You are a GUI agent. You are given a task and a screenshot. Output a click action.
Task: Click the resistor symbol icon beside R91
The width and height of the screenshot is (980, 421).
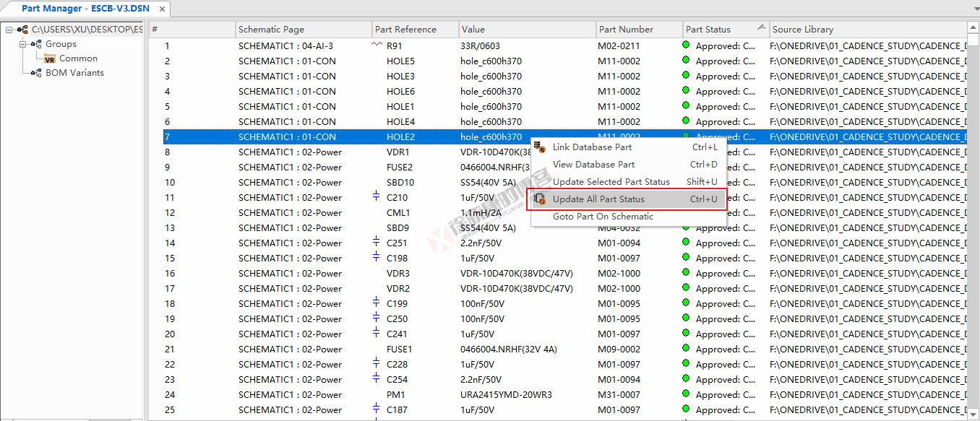(x=376, y=45)
